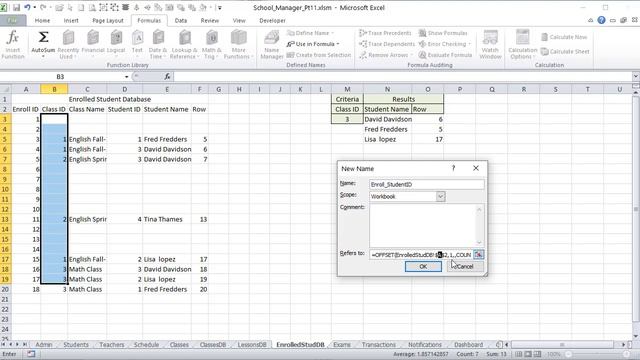The image size is (640, 360).
Task: Click the formula bar fx button
Action: [x=167, y=76]
